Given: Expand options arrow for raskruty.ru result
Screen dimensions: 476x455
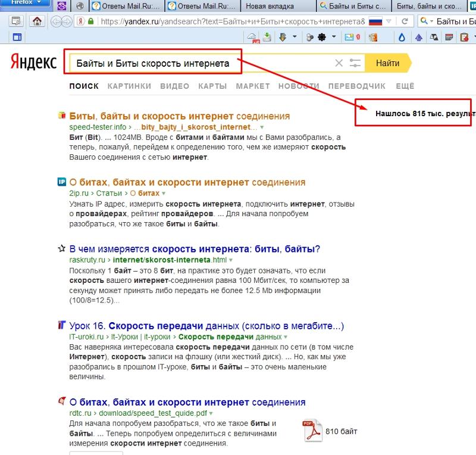Looking at the screenshot, I should pos(231,260).
